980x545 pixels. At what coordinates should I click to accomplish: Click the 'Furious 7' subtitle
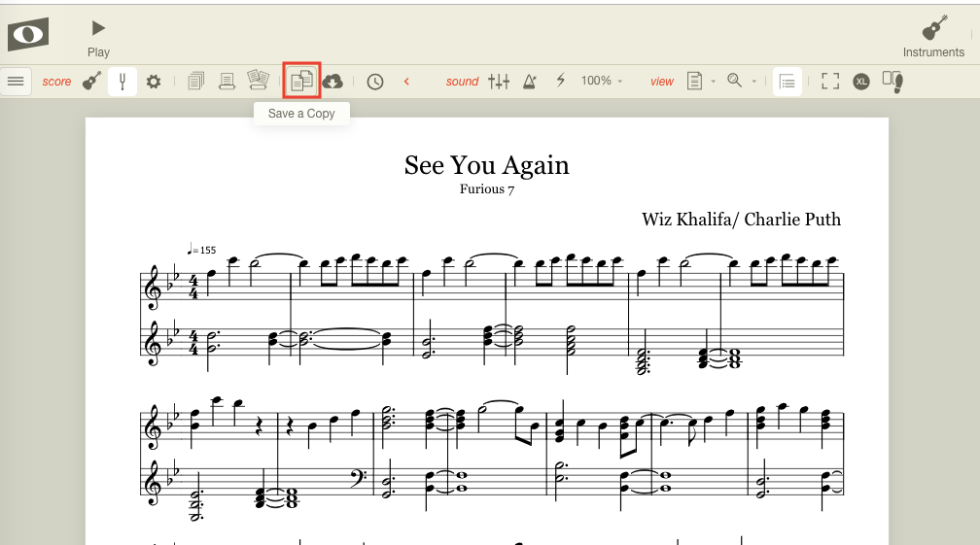[487, 189]
